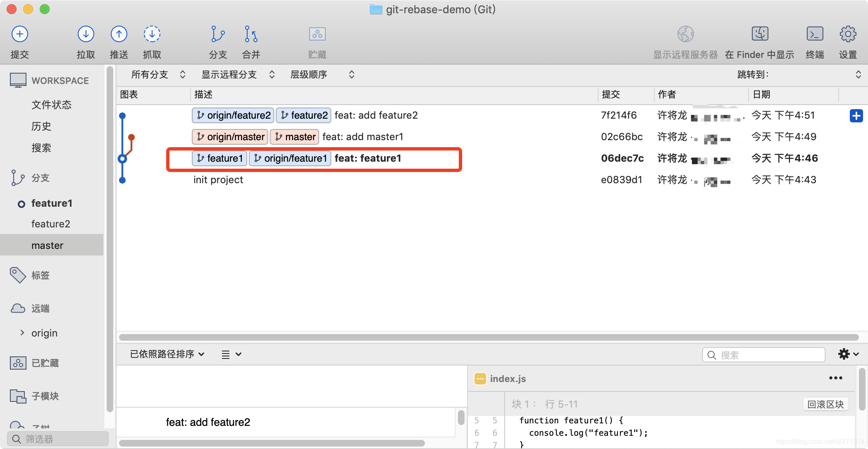This screenshot has height=449, width=868.
Task: Switch to 历史 (History) view
Action: click(x=41, y=126)
